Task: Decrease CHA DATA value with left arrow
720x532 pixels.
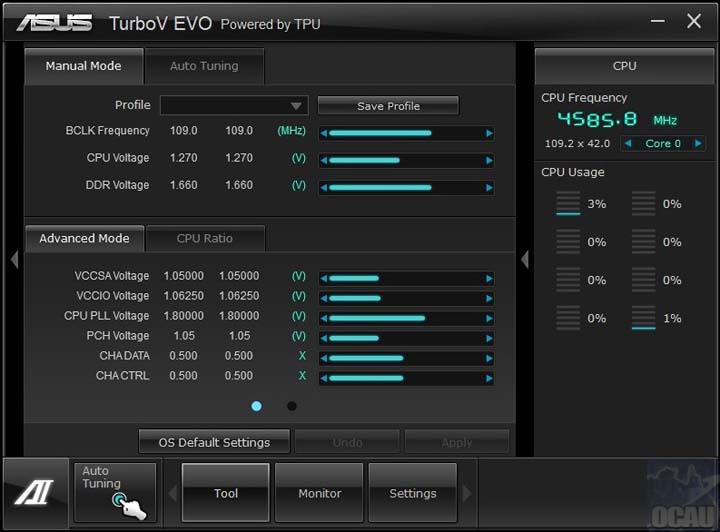Action: (324, 358)
